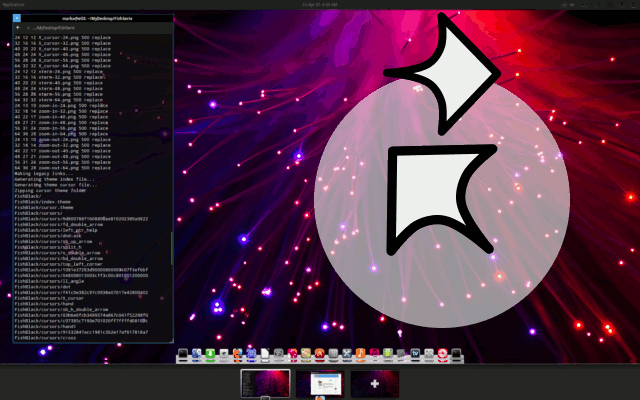Open the black terminal icon at dock's left end
The width and height of the screenshot is (640, 400).
coord(183,354)
